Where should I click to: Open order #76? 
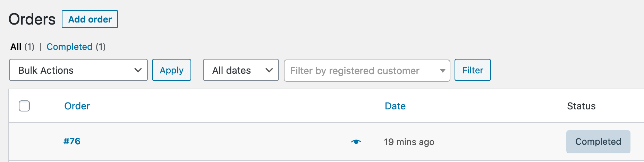coord(72,141)
